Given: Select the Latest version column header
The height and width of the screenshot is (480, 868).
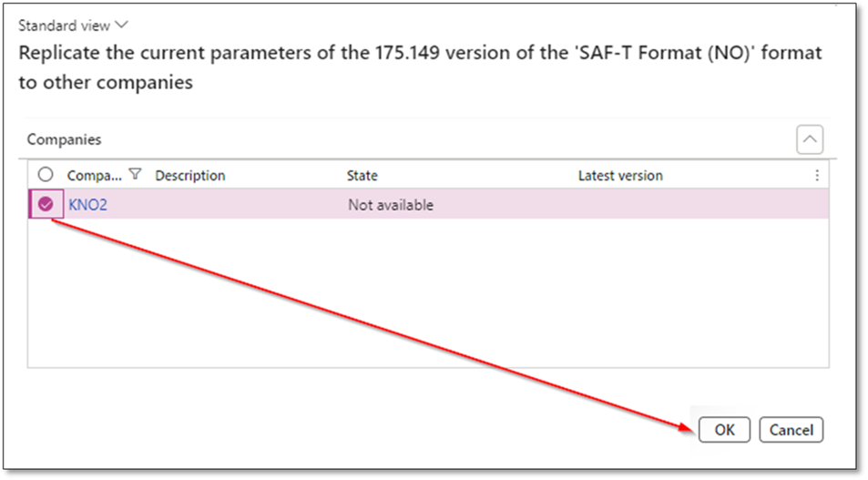Looking at the screenshot, I should (x=620, y=175).
